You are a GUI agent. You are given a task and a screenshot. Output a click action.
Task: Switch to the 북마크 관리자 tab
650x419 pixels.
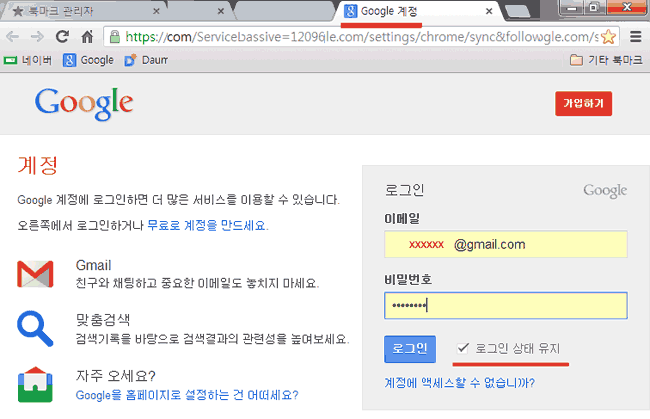pos(83,11)
